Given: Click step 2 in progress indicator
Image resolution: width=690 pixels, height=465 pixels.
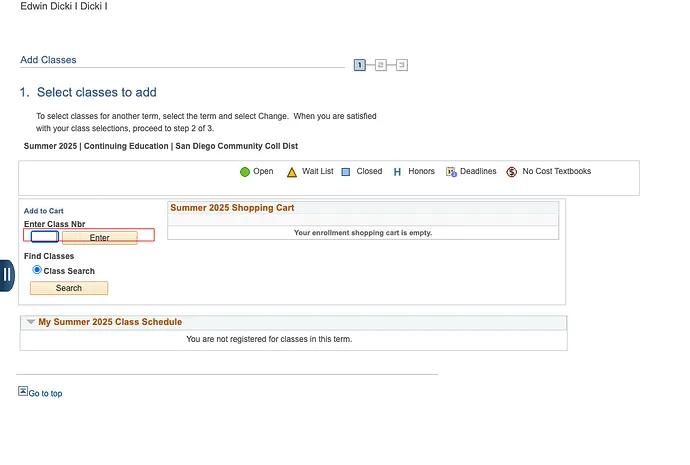Looking at the screenshot, I should [381, 65].
